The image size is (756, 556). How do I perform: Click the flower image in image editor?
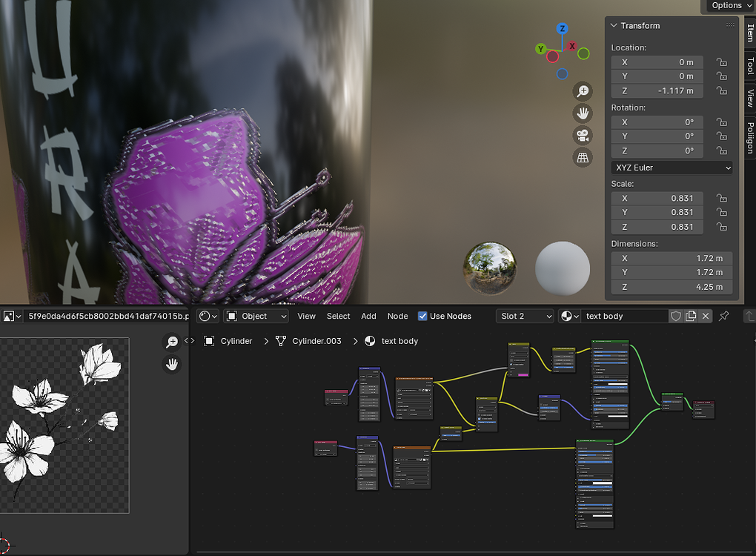tap(64, 426)
